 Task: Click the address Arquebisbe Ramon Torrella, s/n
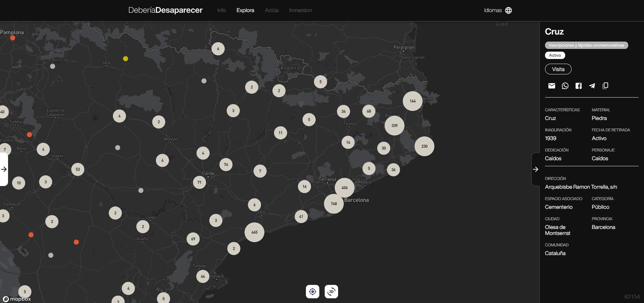(581, 187)
